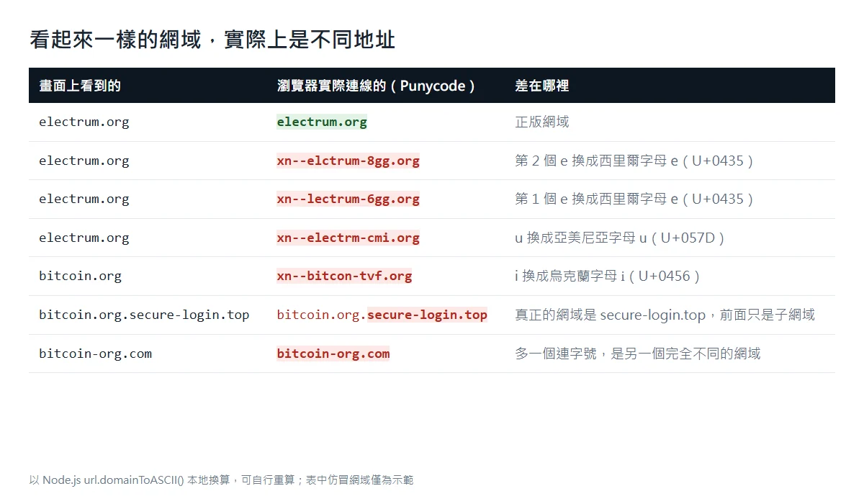This screenshot has width=864, height=504.
Task: Click the 第 2 個 e 換成西里爾字母 description
Action: (634, 161)
